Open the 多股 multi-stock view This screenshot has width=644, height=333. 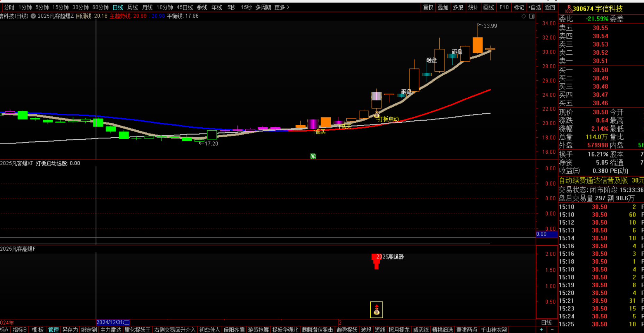click(458, 7)
